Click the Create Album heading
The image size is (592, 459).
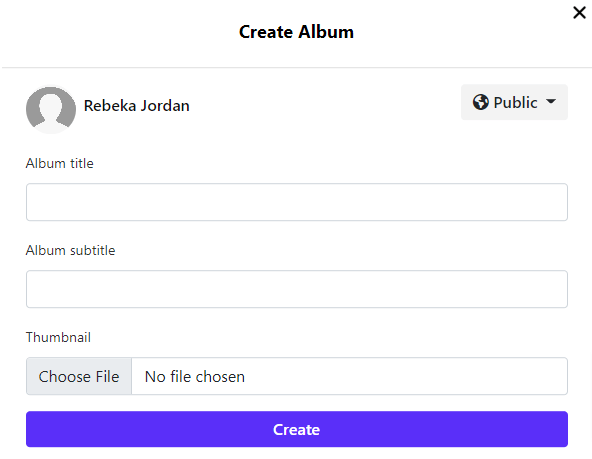pyautogui.click(x=296, y=32)
